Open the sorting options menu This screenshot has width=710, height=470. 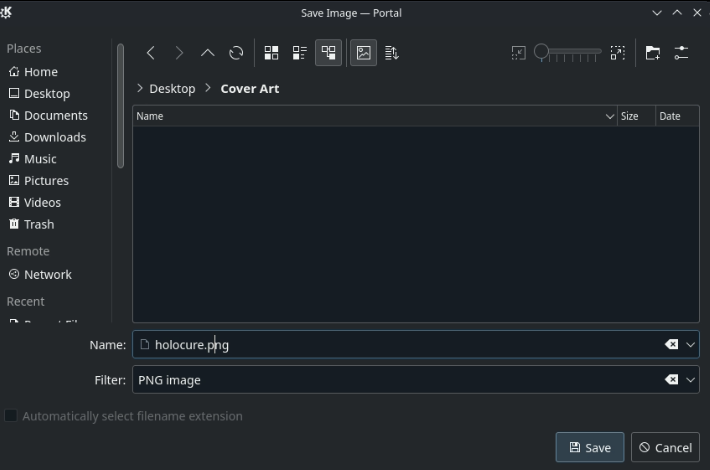point(392,53)
